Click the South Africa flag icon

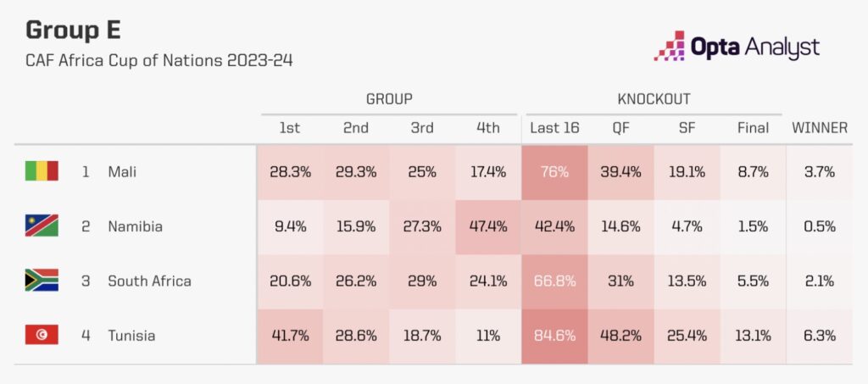(x=42, y=281)
